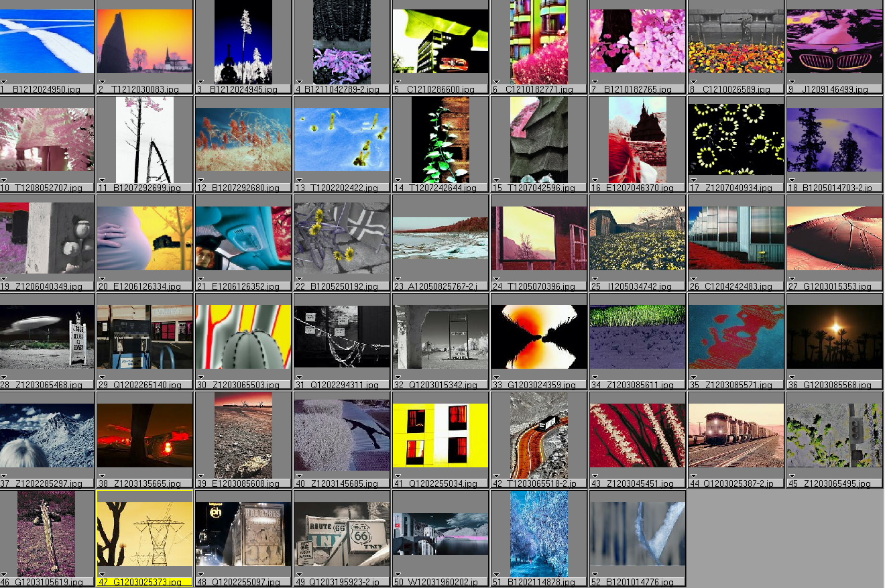Click dropdown triangle on thumbnail 28 UFO image
Viewport: 885px width, 588px height.
(x=4, y=377)
